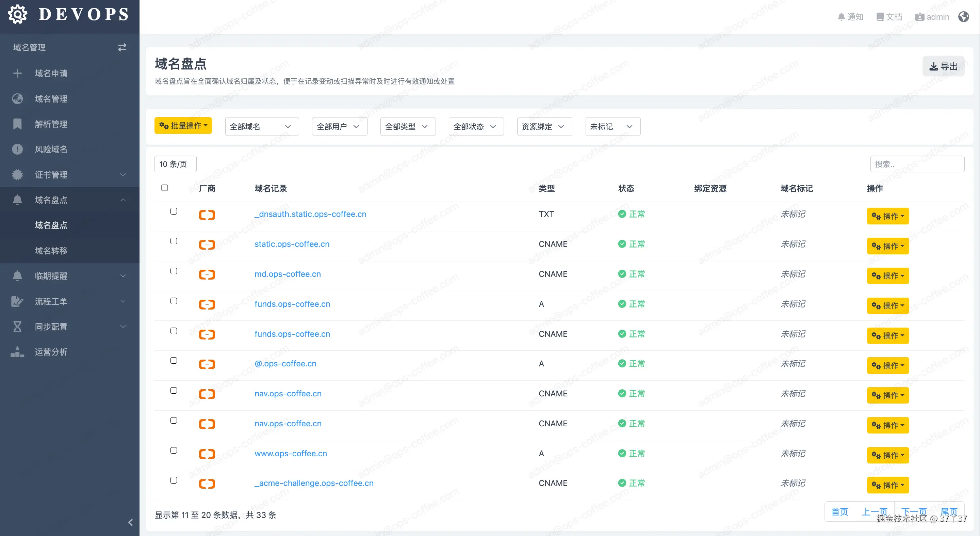Screen dimensions: 980x536
Task: Expand the 流程工单 menu
Action: click(70, 301)
